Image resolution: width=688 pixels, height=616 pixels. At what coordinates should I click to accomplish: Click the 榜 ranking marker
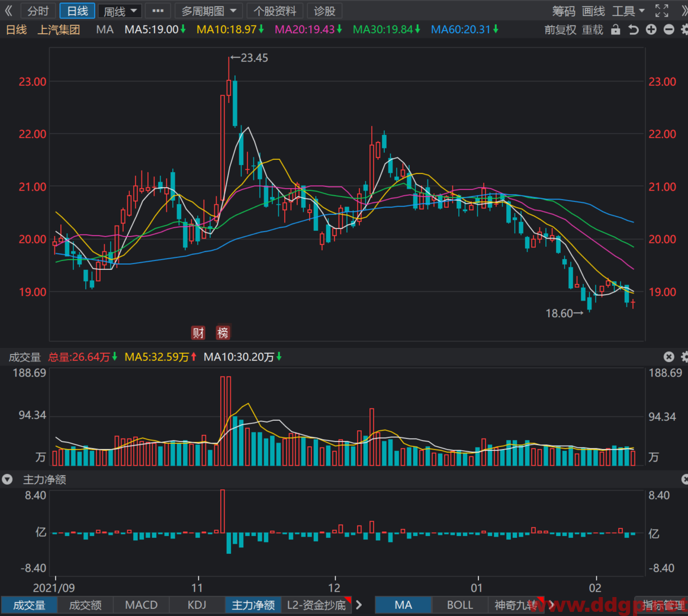pos(223,333)
